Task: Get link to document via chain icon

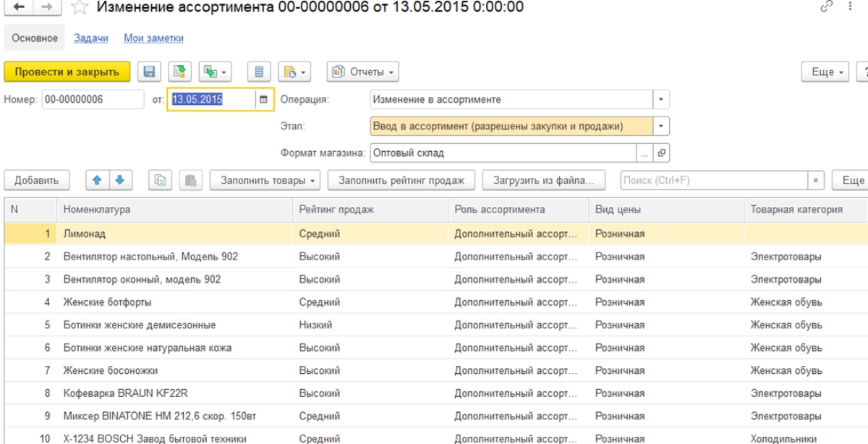Action: (827, 7)
